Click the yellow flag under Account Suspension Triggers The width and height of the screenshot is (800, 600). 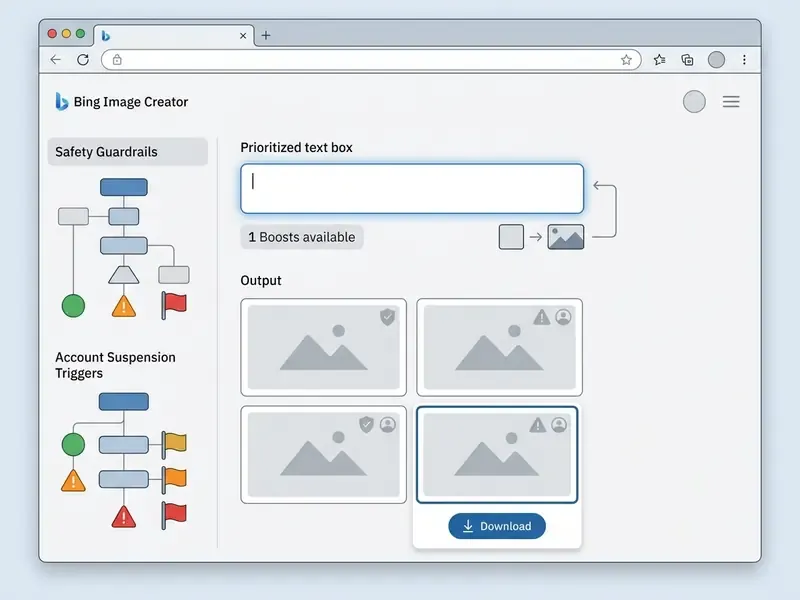(x=174, y=444)
